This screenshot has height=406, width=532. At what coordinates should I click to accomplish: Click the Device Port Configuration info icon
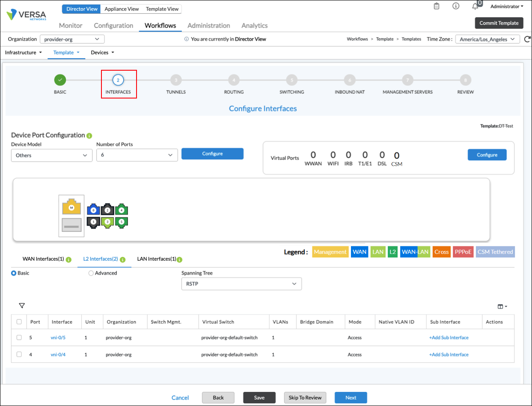click(89, 135)
